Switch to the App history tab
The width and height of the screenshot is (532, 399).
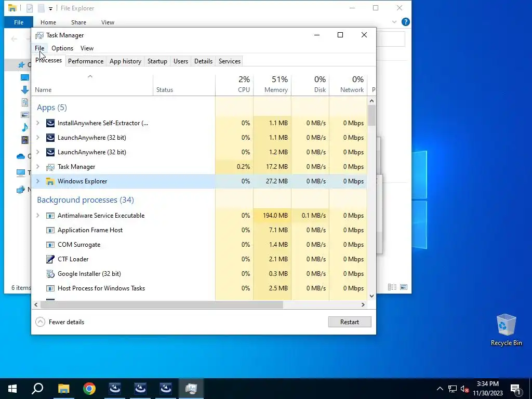[x=125, y=61]
